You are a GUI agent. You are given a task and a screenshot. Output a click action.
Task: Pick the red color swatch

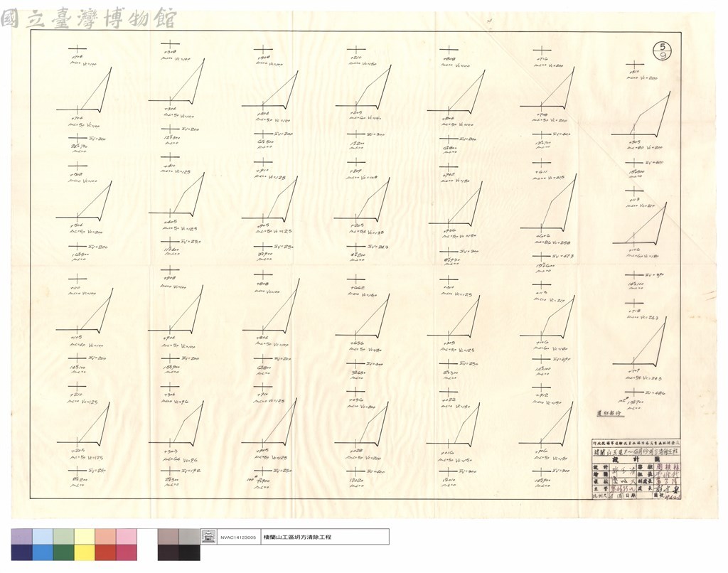(x=105, y=552)
